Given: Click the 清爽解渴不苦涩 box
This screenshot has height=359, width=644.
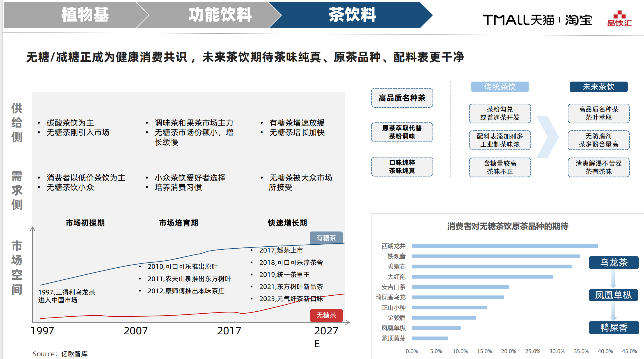Looking at the screenshot, I should pos(599,167).
